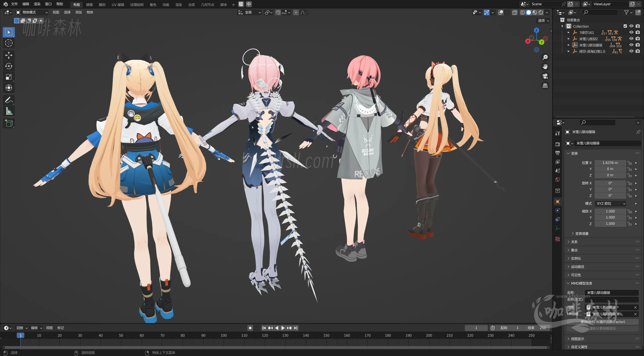Collapse the Collection tree

pyautogui.click(x=562, y=26)
